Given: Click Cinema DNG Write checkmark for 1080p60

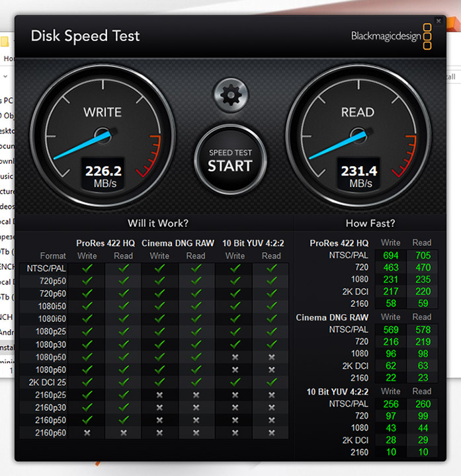Looking at the screenshot, I should point(159,370).
